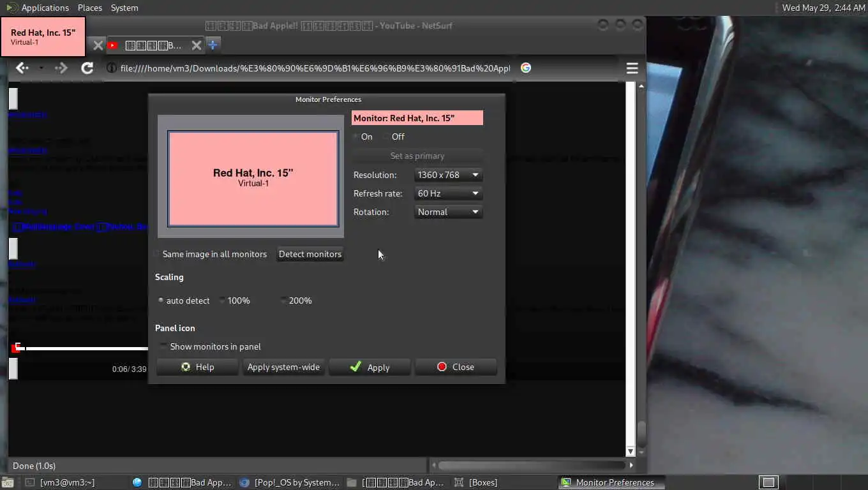Open the Applications menu
The image size is (868, 490).
pos(45,8)
